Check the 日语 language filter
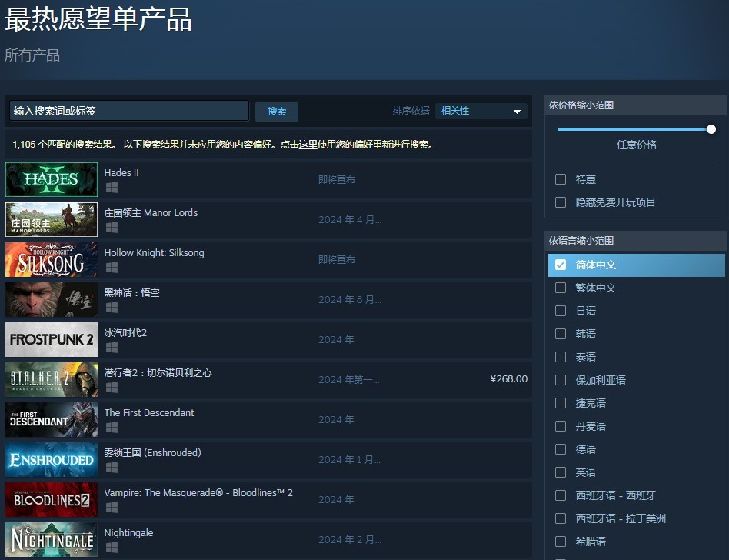The height and width of the screenshot is (560, 729). 561,311
